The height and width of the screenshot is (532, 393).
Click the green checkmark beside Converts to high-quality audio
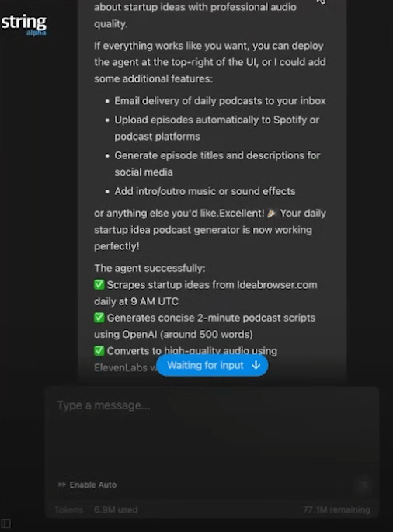(x=99, y=350)
